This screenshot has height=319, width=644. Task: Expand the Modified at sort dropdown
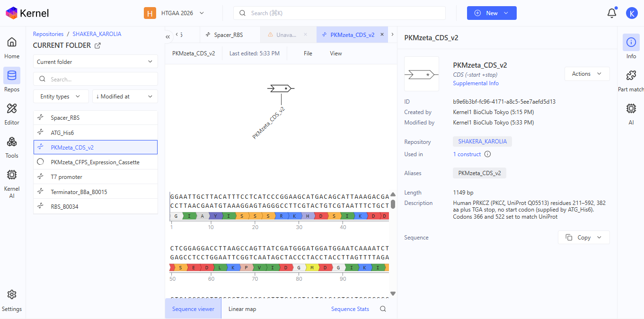point(125,97)
